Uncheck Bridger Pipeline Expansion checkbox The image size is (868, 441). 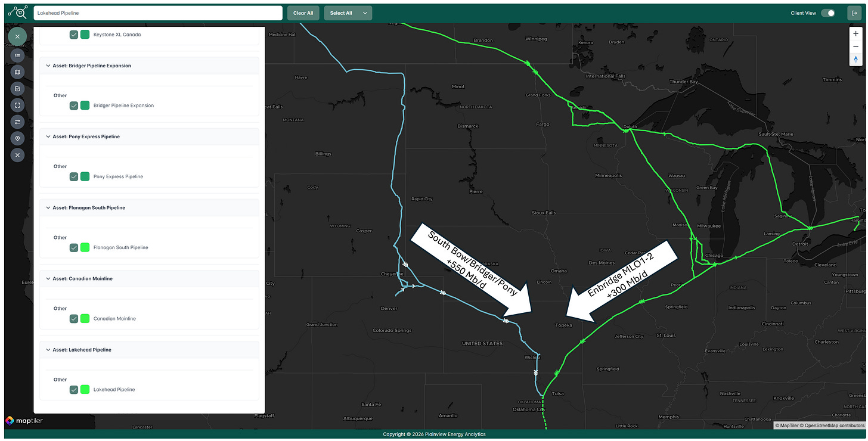click(x=74, y=105)
